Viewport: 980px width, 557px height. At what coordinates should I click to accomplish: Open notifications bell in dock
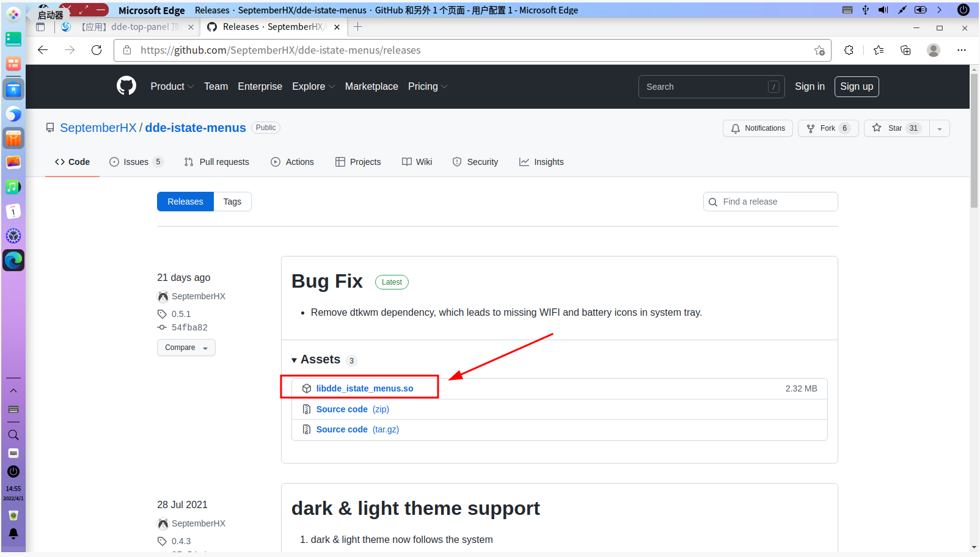tap(13, 534)
